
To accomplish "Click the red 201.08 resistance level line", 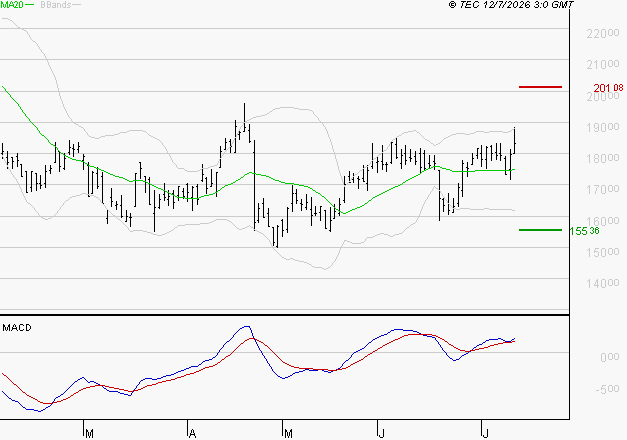I will (540, 87).
